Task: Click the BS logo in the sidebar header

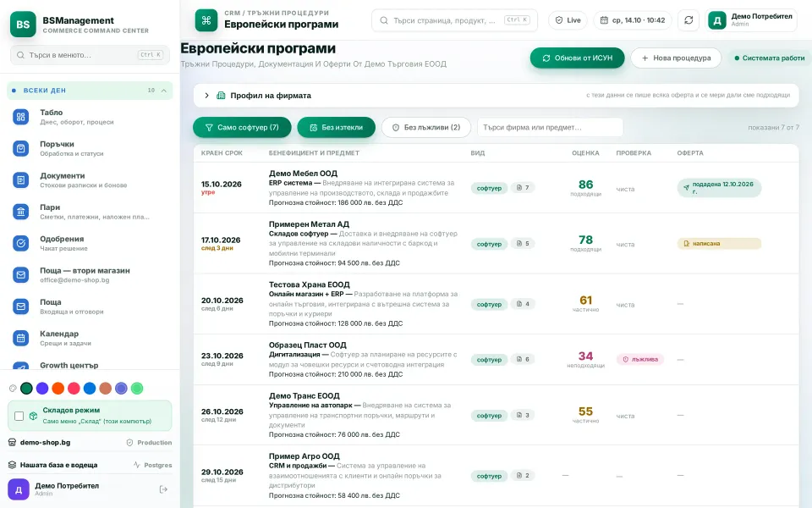Action: pyautogui.click(x=24, y=25)
